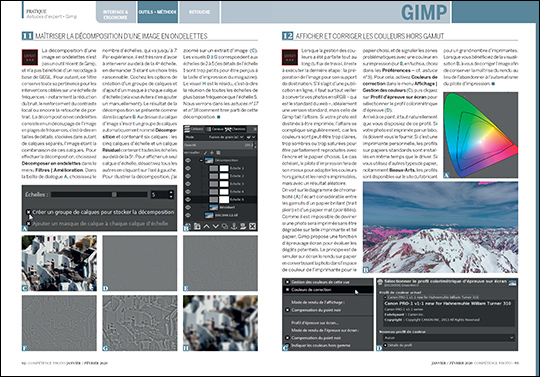Click the new layer icon at panel bottom
This screenshot has height=377, width=540.
(x=188, y=226)
